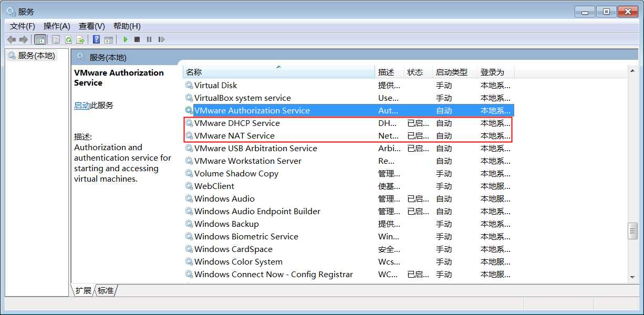Click the gear icon beside Windows Biometric Service
This screenshot has width=644, height=315.
189,236
